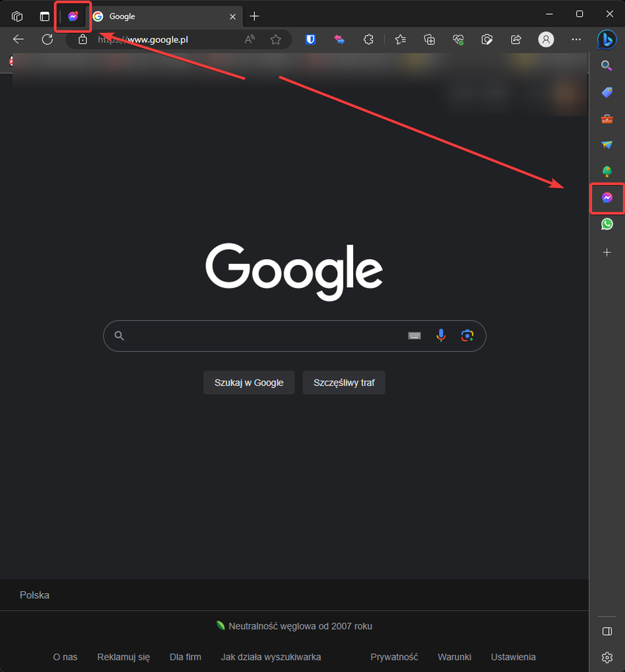Open sidebar paper plane Drop icon
The height and width of the screenshot is (672, 625).
pos(607,145)
